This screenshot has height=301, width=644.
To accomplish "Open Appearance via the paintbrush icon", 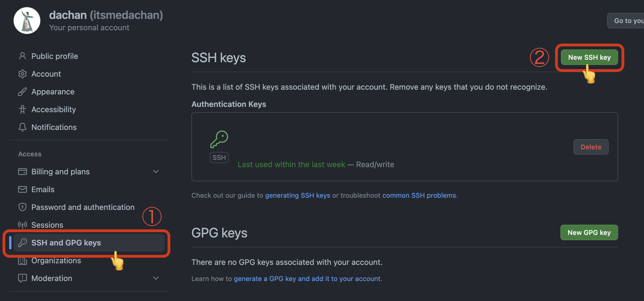I will coord(23,91).
